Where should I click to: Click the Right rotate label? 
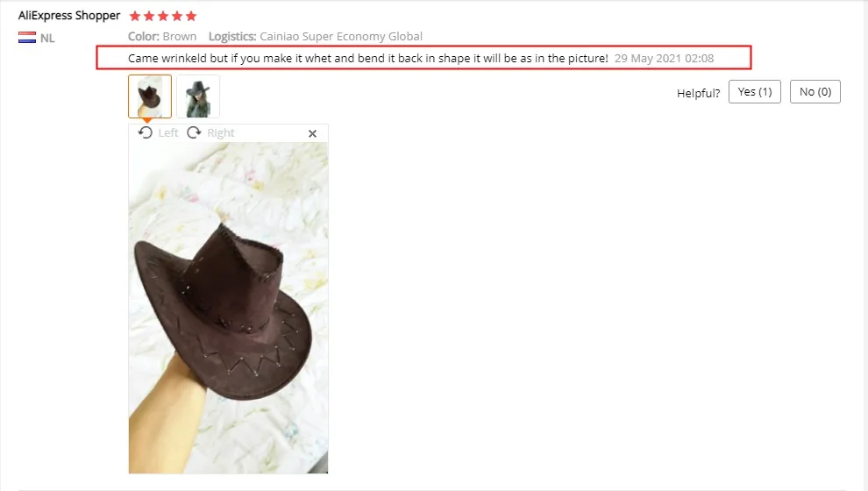tap(221, 133)
